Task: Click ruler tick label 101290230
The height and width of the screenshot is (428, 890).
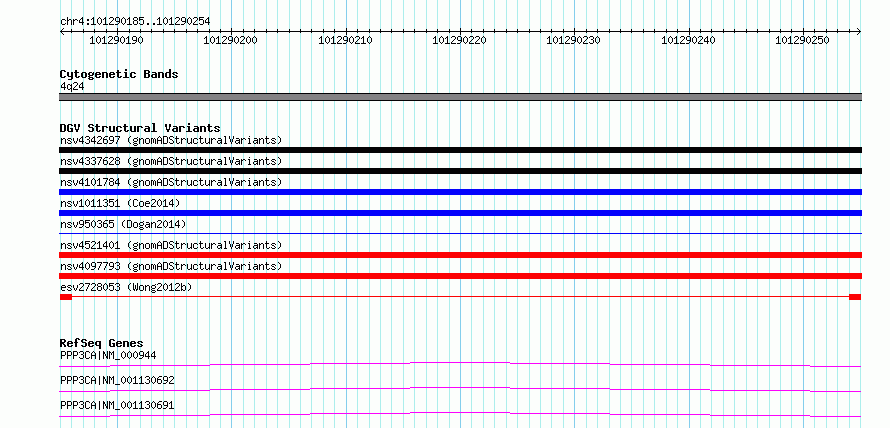Action: [573, 40]
